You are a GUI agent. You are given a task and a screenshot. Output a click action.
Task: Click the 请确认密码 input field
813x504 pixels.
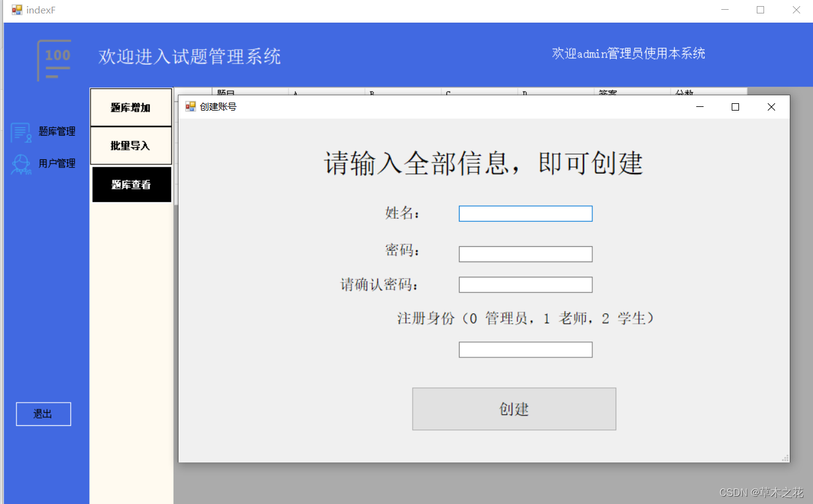tap(525, 284)
